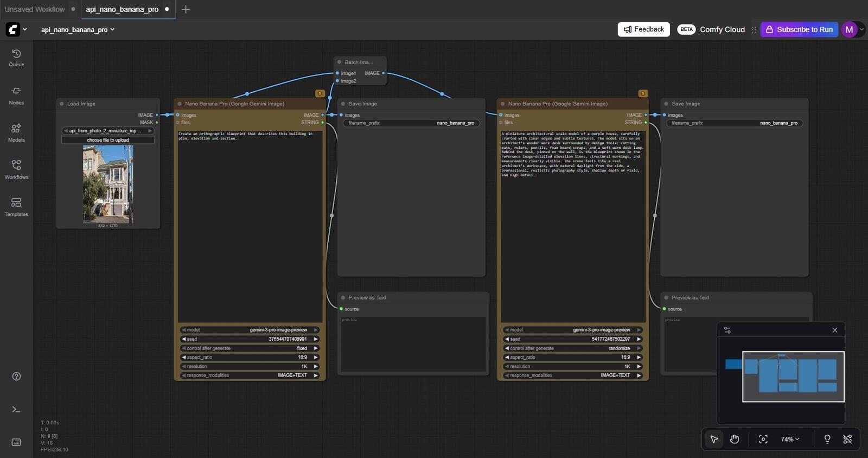Image resolution: width=868 pixels, height=458 pixels.
Task: Click the Subscribe to Run button
Action: pos(799,29)
